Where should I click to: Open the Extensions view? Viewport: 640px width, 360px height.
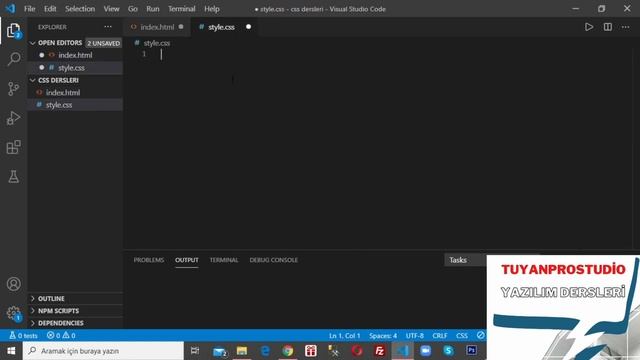pos(13,147)
